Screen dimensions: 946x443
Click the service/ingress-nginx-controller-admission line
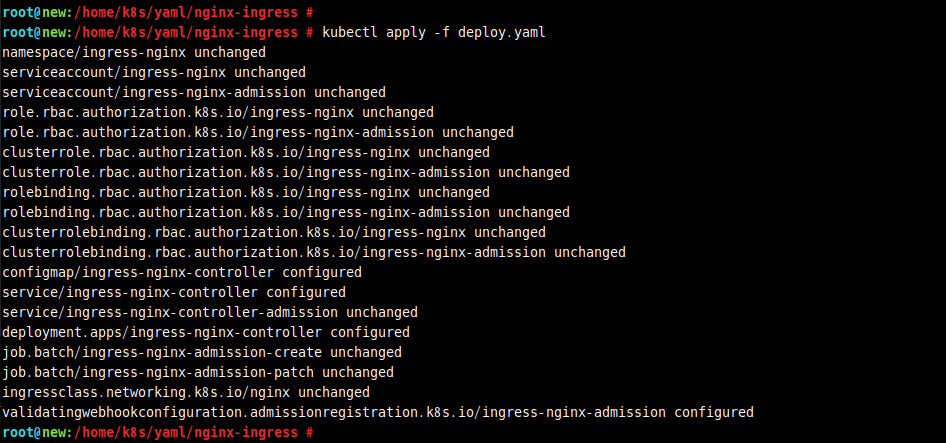coord(210,312)
